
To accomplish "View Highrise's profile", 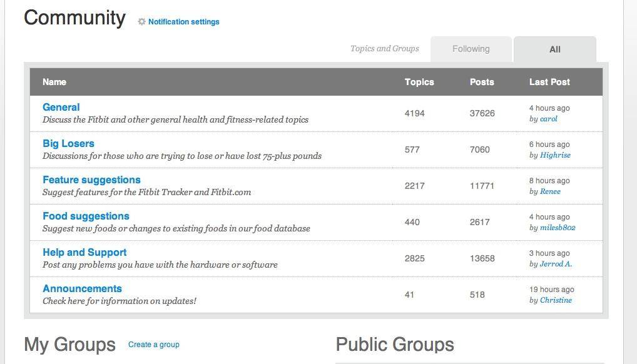I will coord(555,155).
